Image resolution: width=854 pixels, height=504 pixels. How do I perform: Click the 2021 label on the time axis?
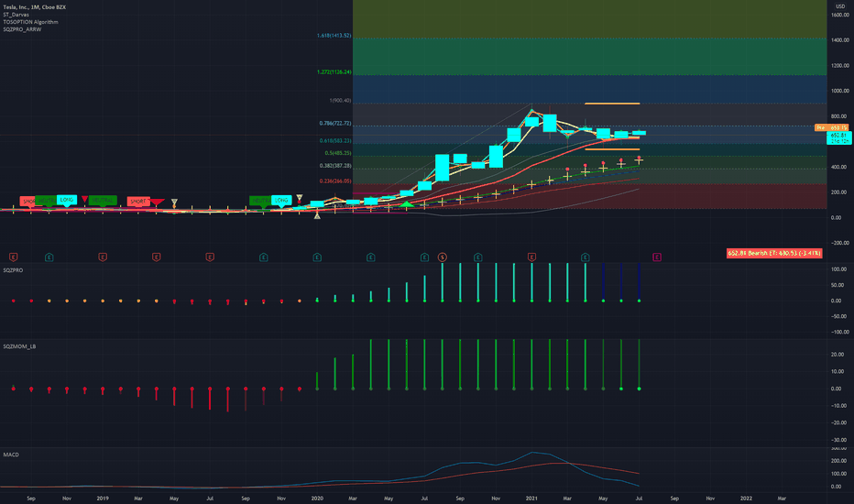coord(531,498)
